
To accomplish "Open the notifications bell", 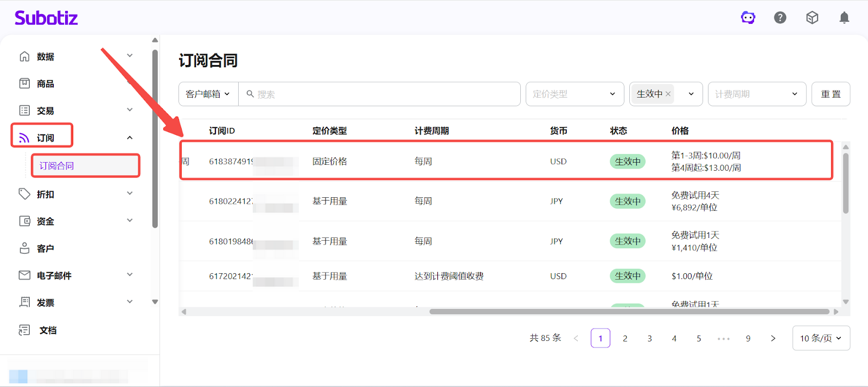I will click(844, 18).
